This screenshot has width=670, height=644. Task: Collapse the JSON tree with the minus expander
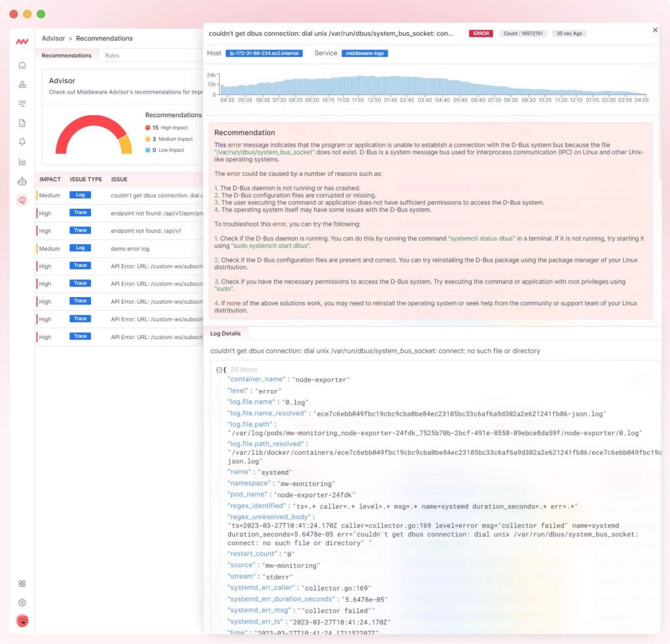[x=219, y=369]
